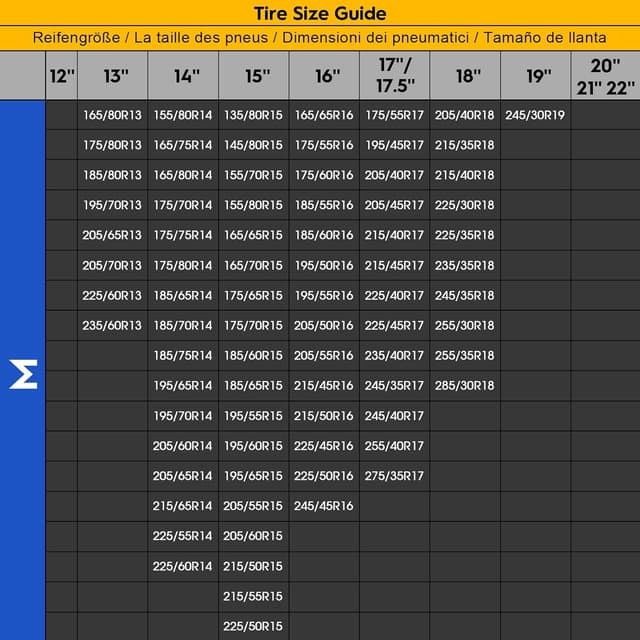Select the 15" column header
Image resolution: width=640 pixels, height=640 pixels.
254,76
